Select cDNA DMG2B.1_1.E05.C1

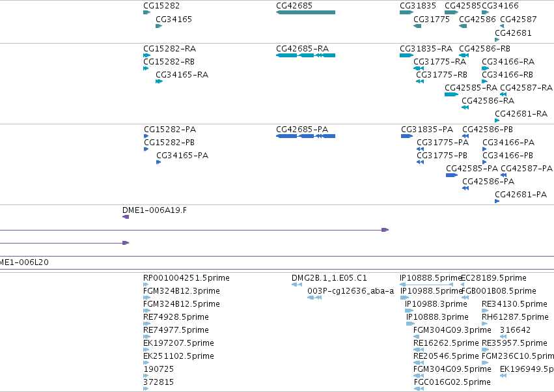point(329,278)
